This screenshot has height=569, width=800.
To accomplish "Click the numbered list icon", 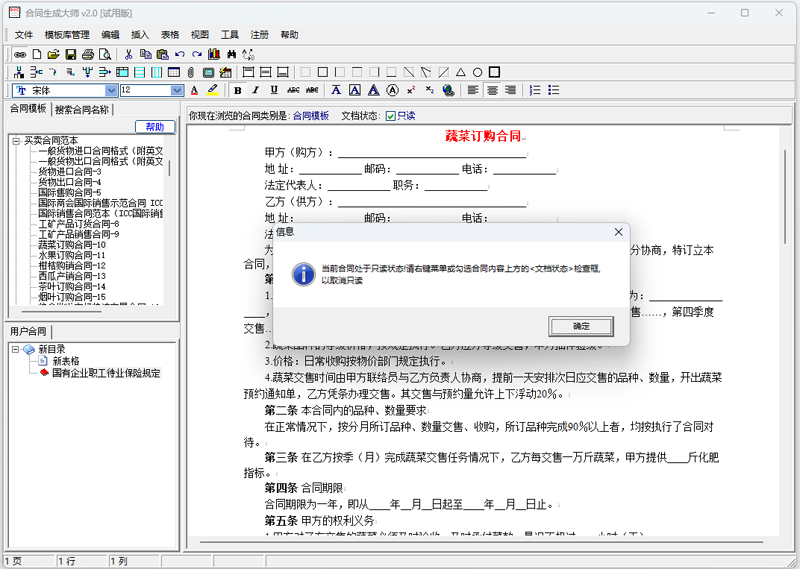I will click(x=535, y=90).
